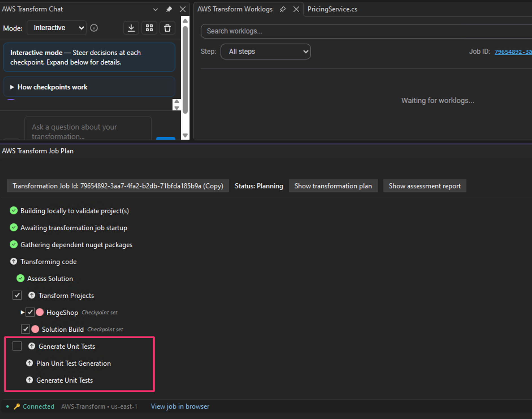Click the chat scrollbar down arrow
This screenshot has width=532, height=419.
coord(185,135)
